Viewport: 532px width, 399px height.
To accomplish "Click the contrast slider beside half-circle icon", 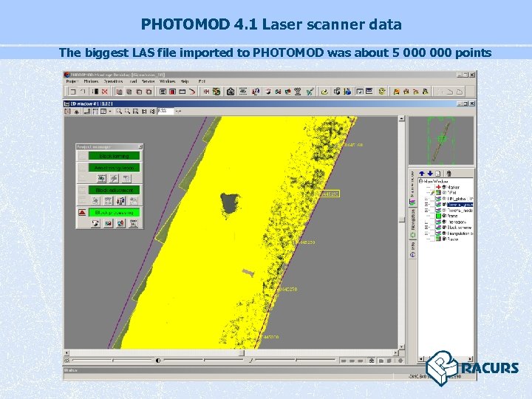I will click(x=204, y=361).
